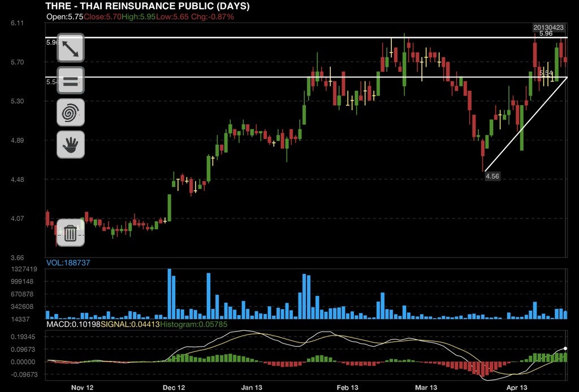Click the Low:5.65 value
This screenshot has width=579, height=392.
pyautogui.click(x=172, y=16)
